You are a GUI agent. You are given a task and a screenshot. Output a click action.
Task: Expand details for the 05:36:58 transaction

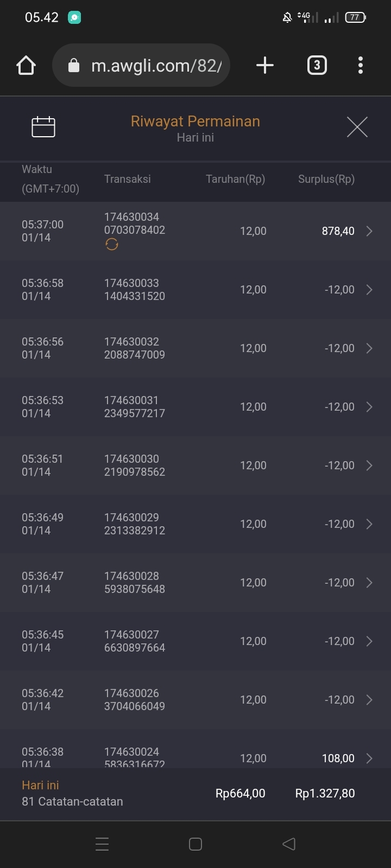[x=369, y=290]
